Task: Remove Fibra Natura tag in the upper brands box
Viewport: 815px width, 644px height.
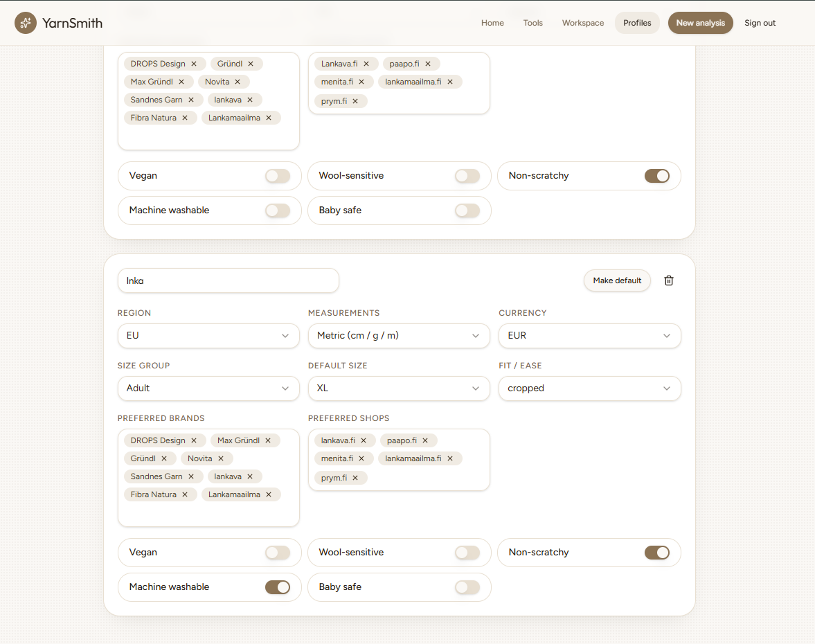Action: (185, 118)
